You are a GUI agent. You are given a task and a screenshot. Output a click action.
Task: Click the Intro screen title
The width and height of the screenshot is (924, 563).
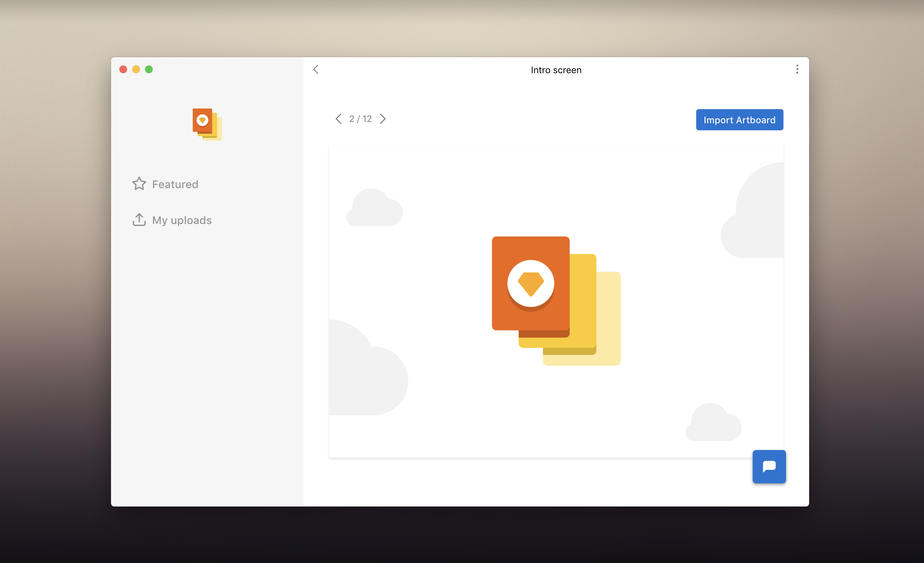pos(556,70)
